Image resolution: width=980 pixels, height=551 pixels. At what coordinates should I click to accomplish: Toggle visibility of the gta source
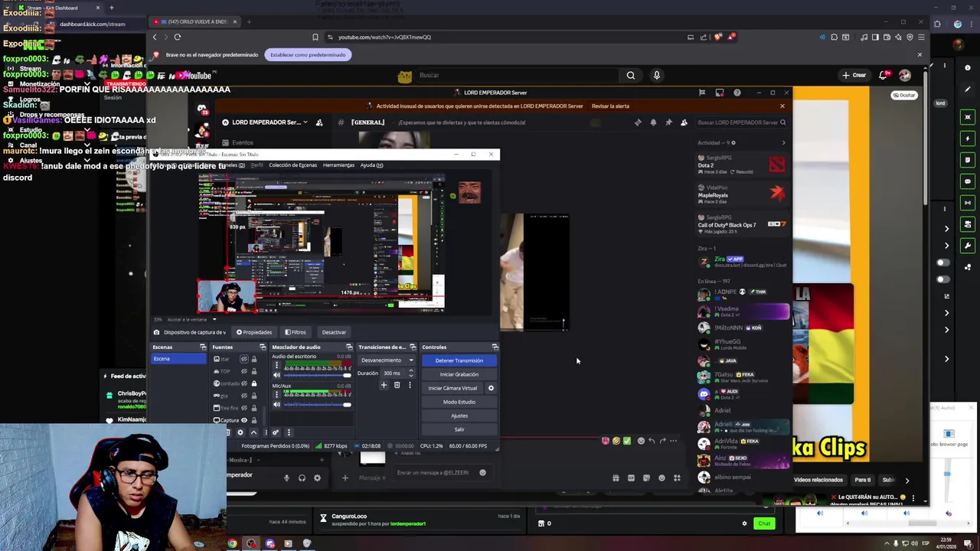pyautogui.click(x=244, y=396)
